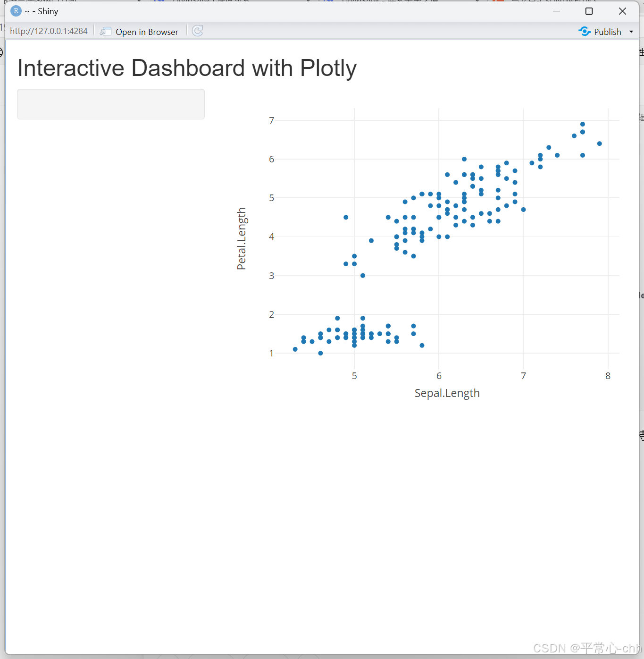Click the Interactive Dashboard with Plotly heading
Screen dimensions: 644x659
point(187,68)
